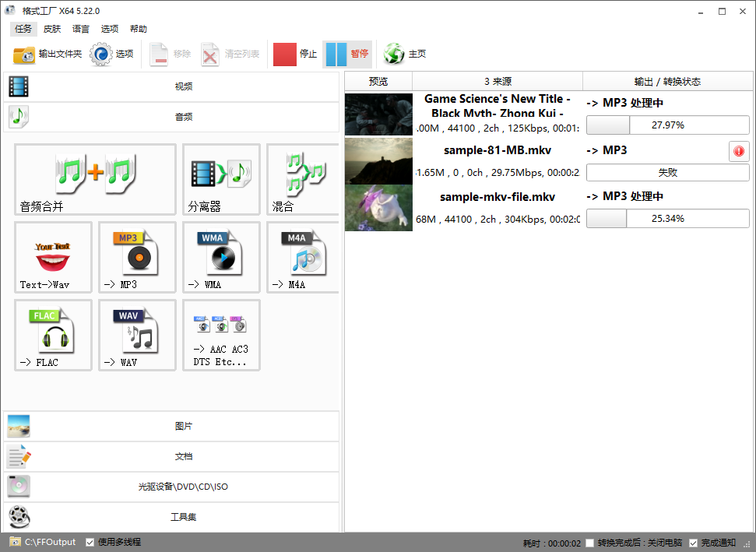756x552 pixels.
Task: Select the sample-mkv-file.mkv preview thumbnail
Action: [x=378, y=208]
